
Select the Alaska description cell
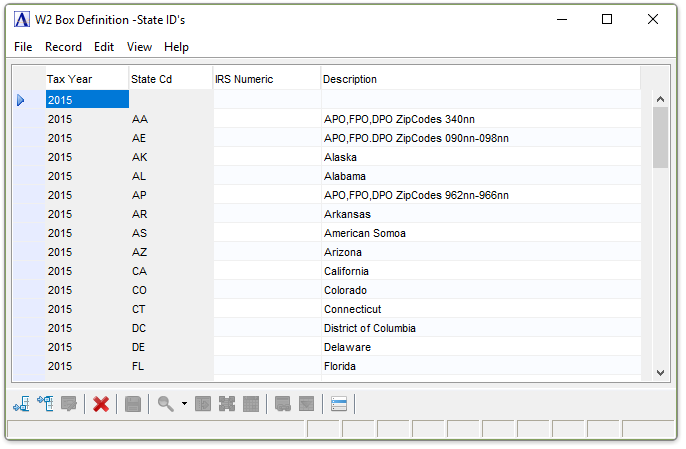[480, 157]
